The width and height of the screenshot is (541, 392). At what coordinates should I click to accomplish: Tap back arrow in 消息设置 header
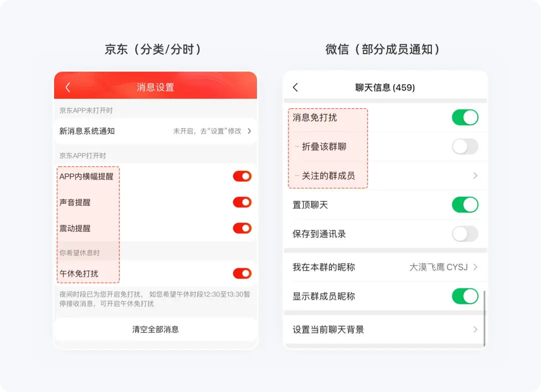tap(68, 87)
